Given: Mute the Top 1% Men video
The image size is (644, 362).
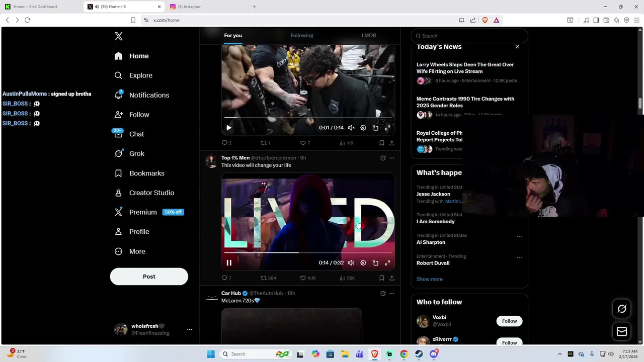Looking at the screenshot, I should (351, 263).
